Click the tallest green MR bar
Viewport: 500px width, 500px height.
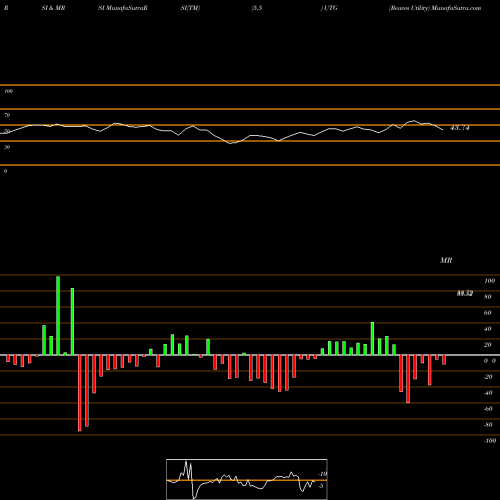[58, 315]
